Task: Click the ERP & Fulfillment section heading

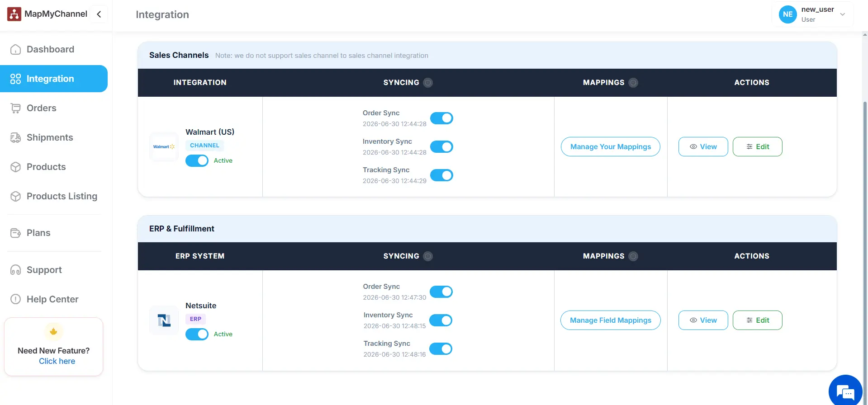Action: (x=182, y=229)
